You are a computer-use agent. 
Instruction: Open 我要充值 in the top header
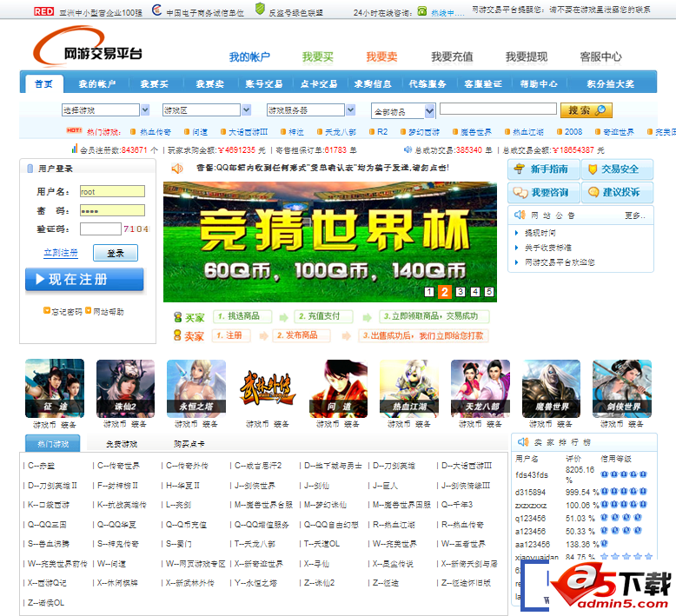pos(452,56)
